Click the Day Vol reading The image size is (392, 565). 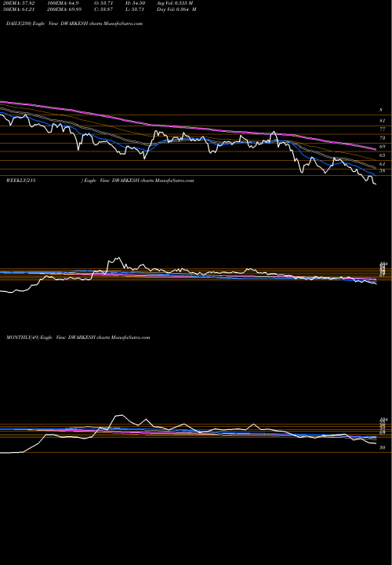coord(176,9)
